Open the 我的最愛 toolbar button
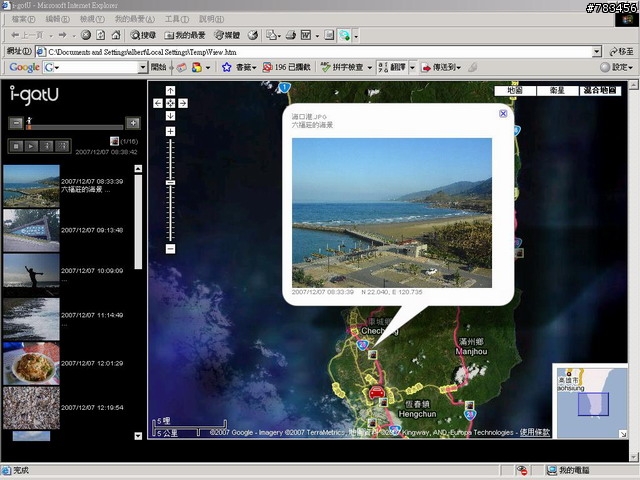 [184, 36]
